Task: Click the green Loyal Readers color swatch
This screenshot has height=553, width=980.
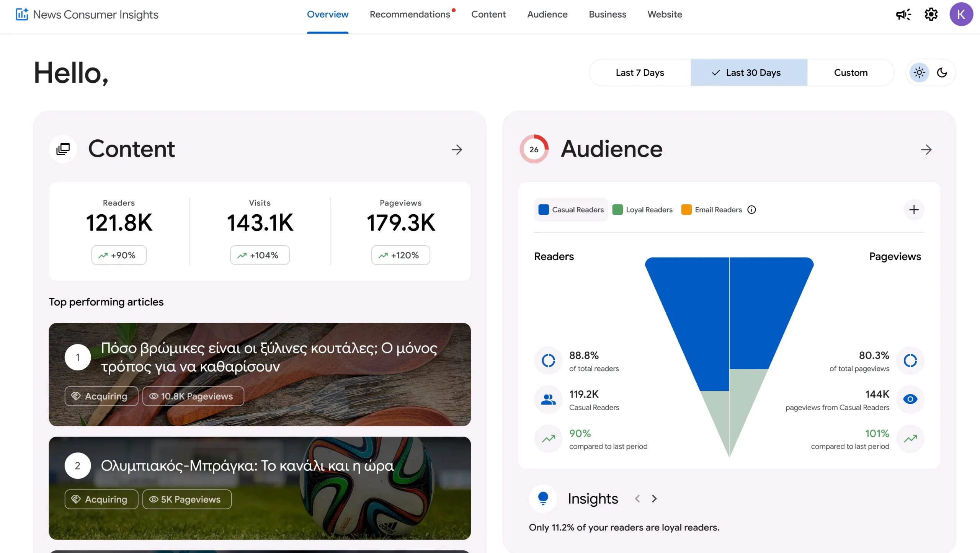Action: (617, 210)
